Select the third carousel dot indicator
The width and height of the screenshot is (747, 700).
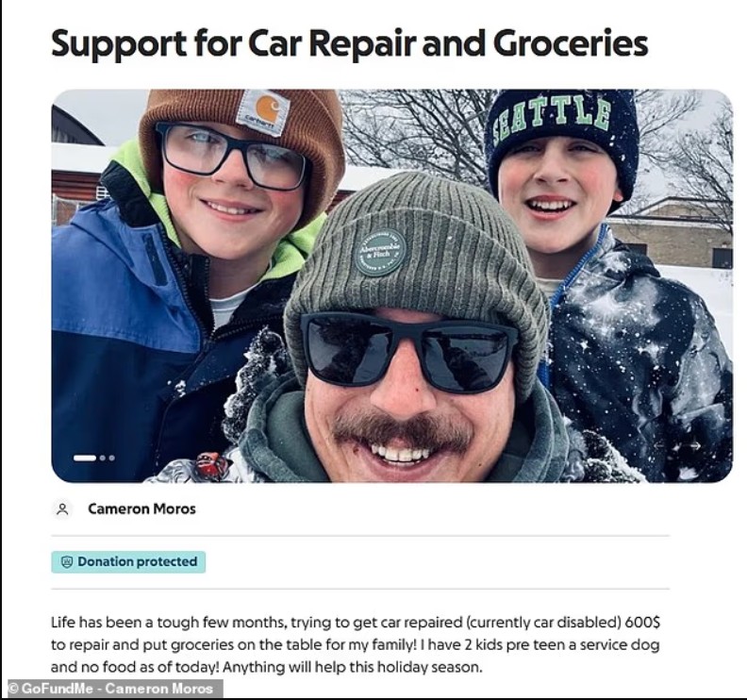click(111, 458)
